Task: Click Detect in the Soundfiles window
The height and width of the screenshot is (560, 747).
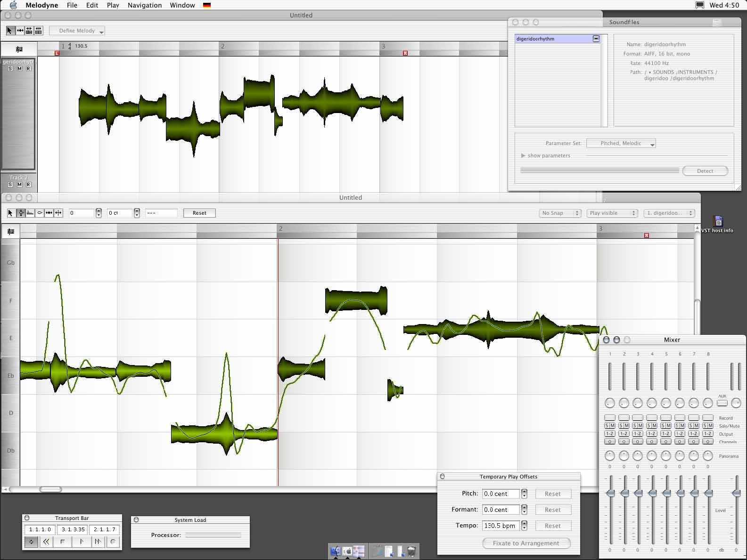Action: click(705, 171)
